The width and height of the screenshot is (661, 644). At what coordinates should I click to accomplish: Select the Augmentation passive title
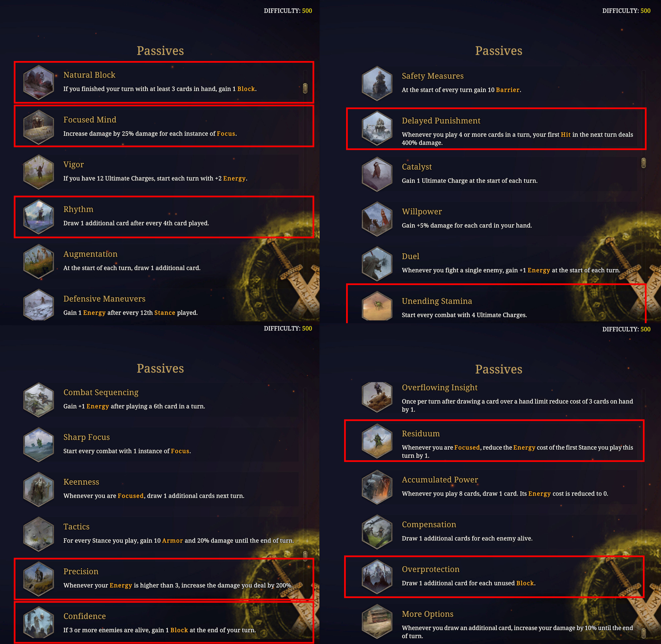pyautogui.click(x=90, y=254)
